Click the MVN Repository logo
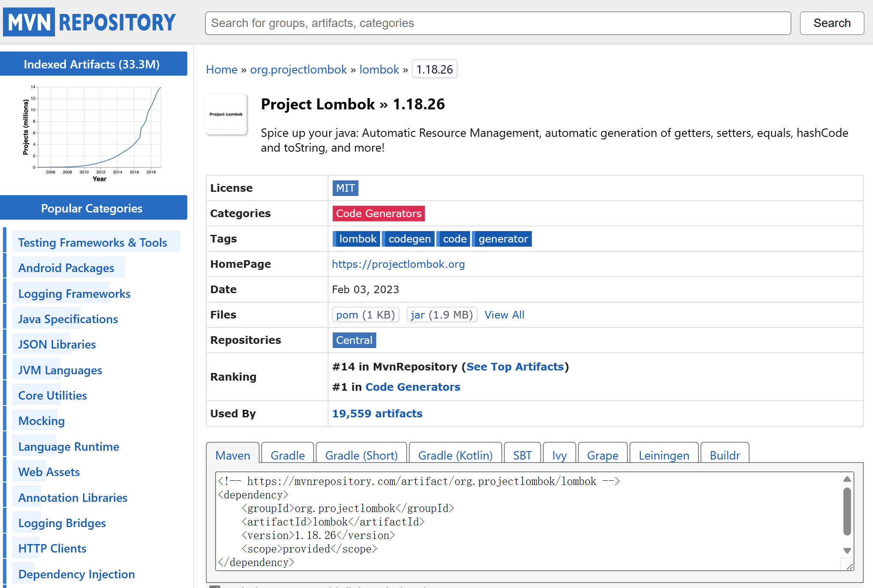The width and height of the screenshot is (873, 588). 89,22
